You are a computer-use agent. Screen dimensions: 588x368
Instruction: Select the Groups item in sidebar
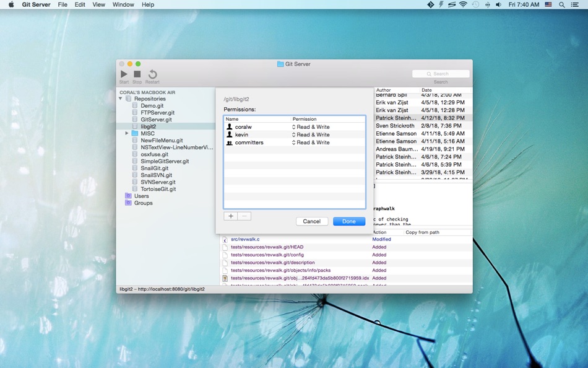tap(143, 203)
